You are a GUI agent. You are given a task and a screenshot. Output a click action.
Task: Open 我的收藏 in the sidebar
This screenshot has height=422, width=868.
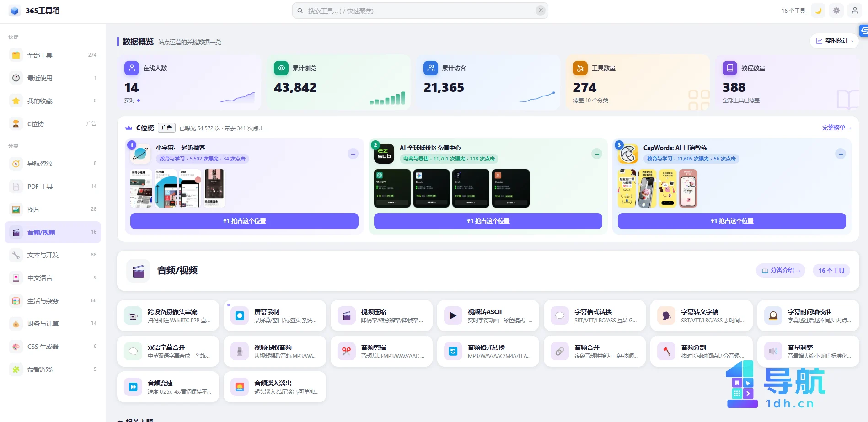pyautogui.click(x=53, y=101)
